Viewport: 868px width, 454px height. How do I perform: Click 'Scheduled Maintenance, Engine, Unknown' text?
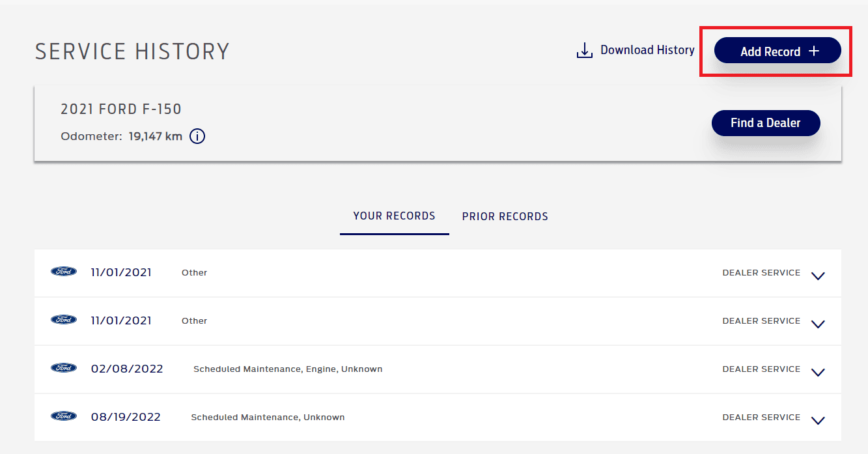pos(288,369)
